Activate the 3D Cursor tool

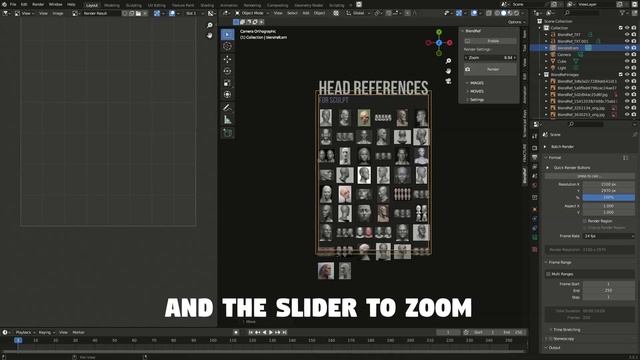click(227, 46)
